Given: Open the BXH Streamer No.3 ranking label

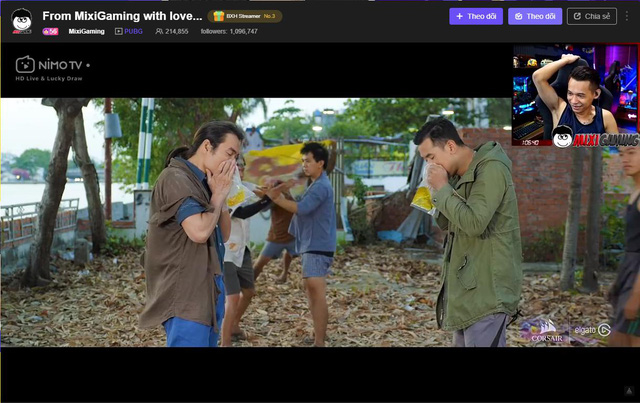Looking at the screenshot, I should point(251,16).
